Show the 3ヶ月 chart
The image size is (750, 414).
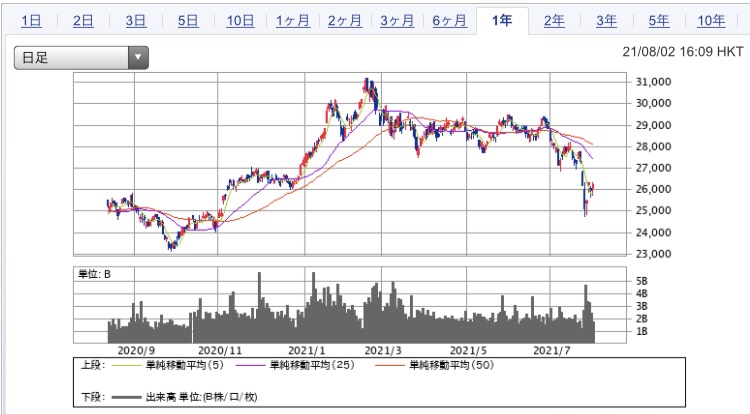pyautogui.click(x=397, y=21)
